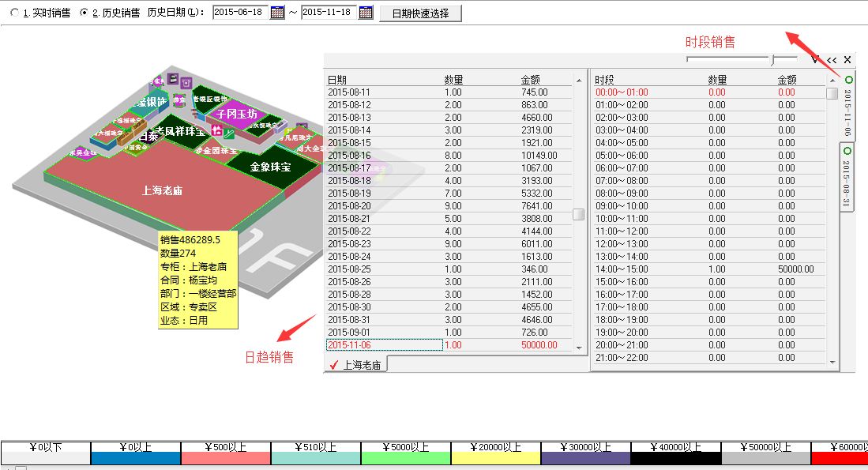Click the ¥500以上 pink legend swatch
The width and height of the screenshot is (868, 470).
[226, 458]
